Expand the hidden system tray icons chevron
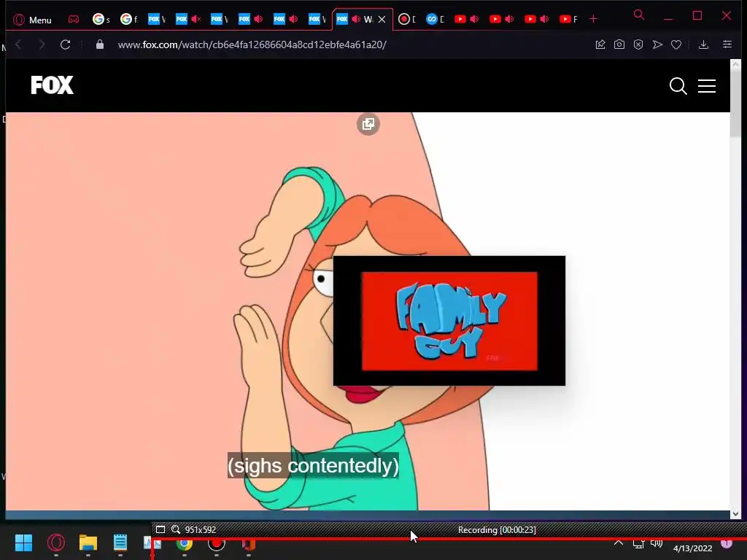 pos(619,542)
